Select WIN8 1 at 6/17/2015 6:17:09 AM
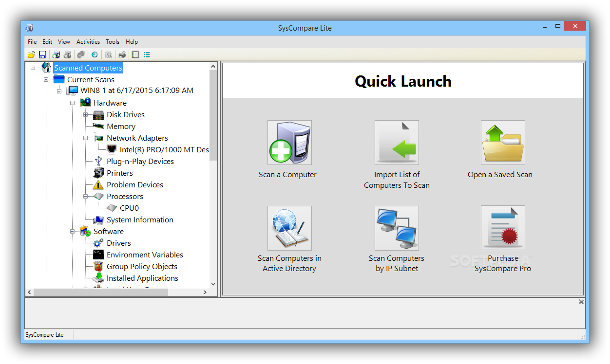The image size is (610, 364). (x=137, y=91)
